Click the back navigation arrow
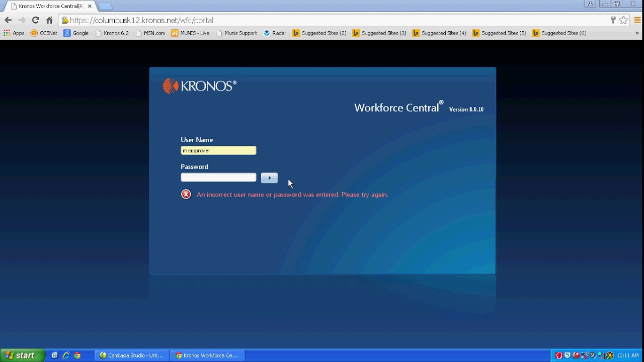644x362 pixels. tap(8, 20)
